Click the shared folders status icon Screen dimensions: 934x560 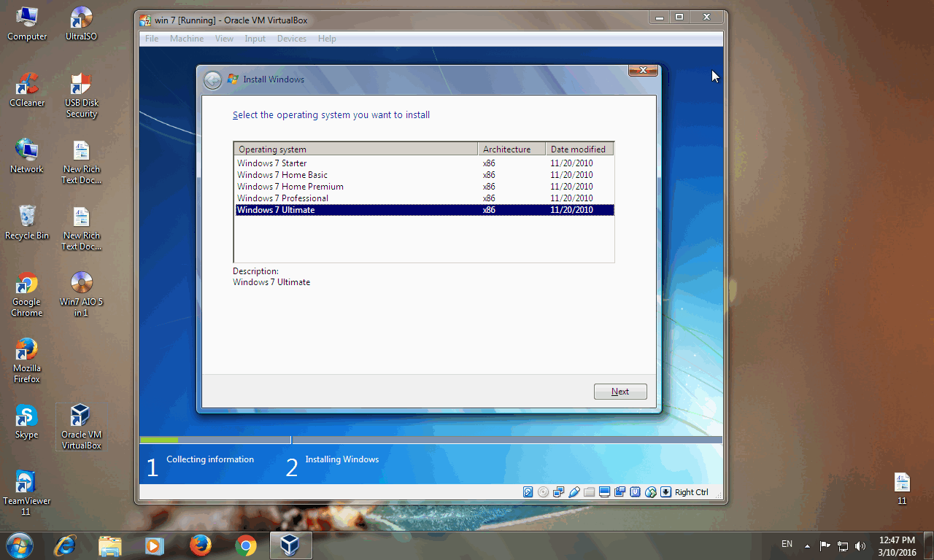[590, 492]
